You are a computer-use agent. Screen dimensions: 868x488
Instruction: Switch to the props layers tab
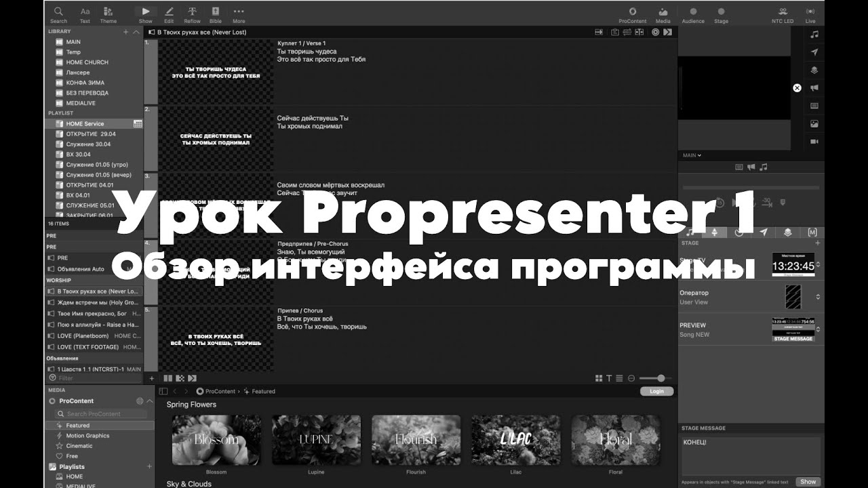[x=787, y=232]
